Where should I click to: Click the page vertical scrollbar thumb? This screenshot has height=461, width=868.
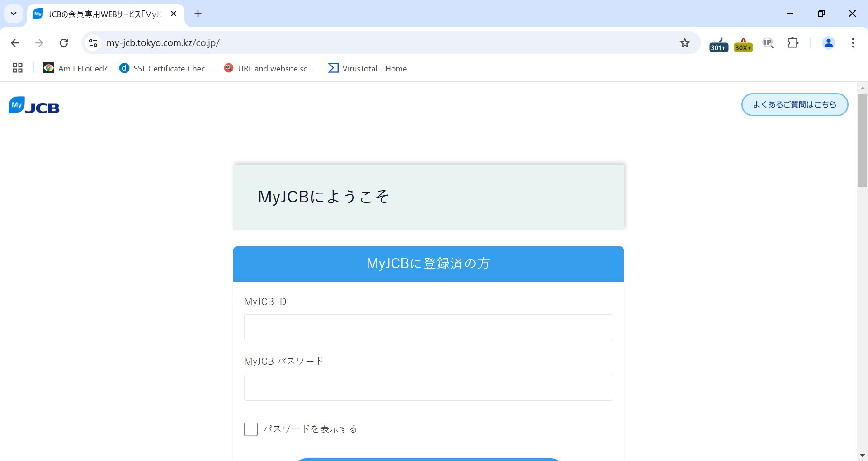[x=862, y=140]
